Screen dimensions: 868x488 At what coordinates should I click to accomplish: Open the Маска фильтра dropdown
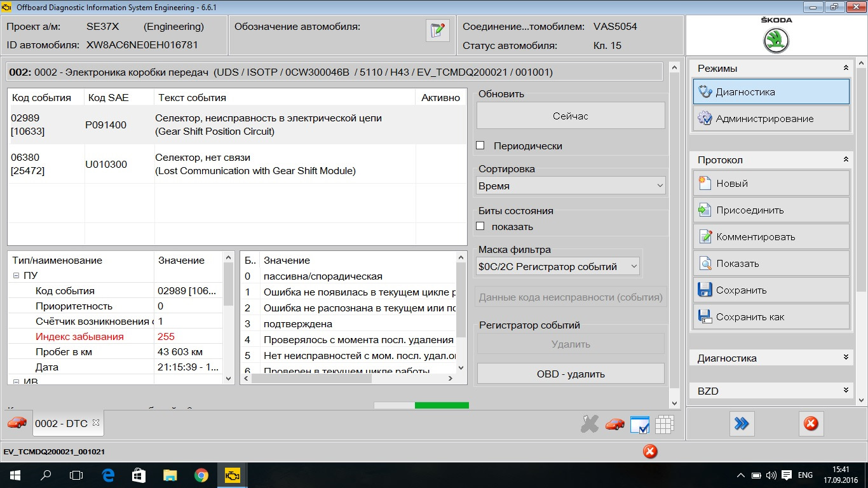pos(558,267)
